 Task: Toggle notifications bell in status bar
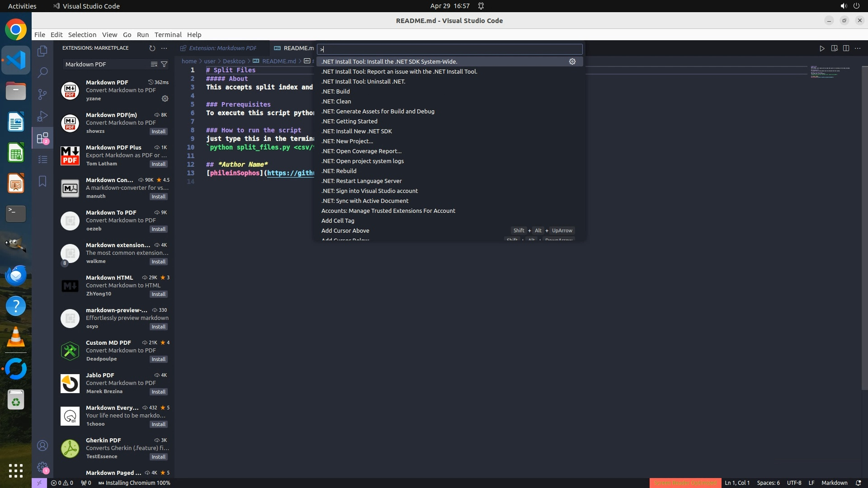(858, 483)
